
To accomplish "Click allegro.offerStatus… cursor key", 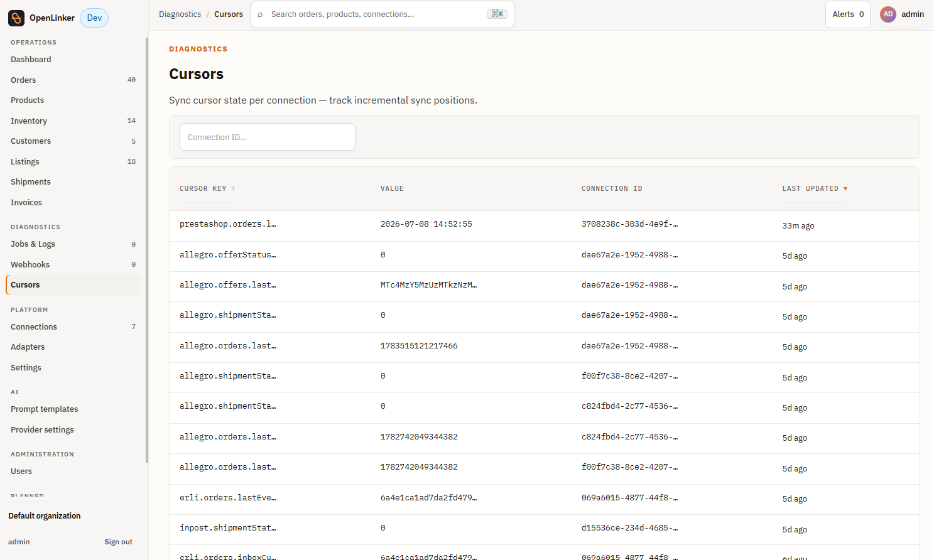I will coord(227,255).
